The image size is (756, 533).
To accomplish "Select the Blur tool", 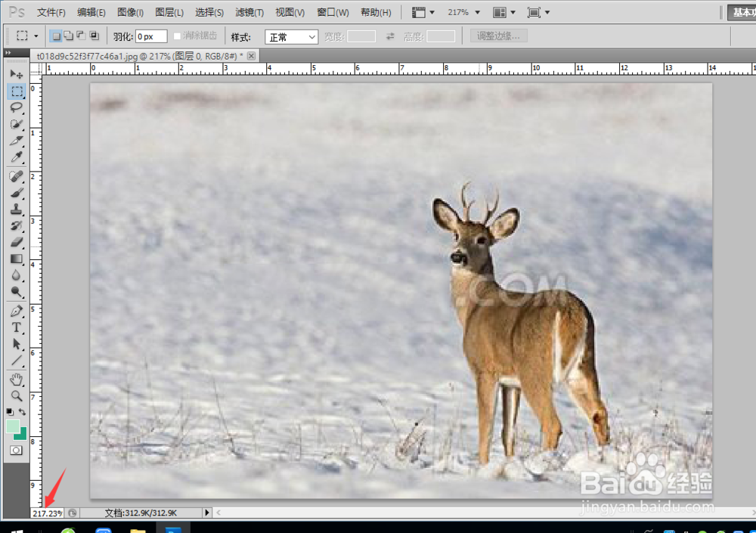I will coord(17,275).
